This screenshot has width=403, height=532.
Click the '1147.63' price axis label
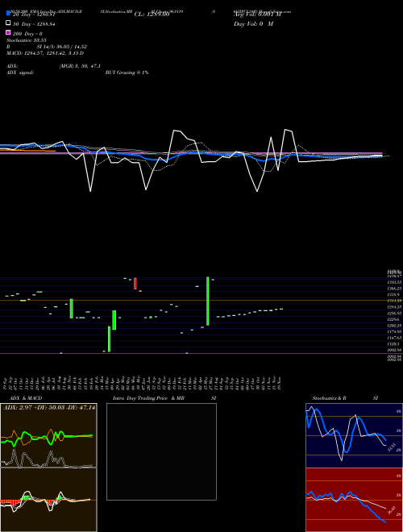pos(395,338)
